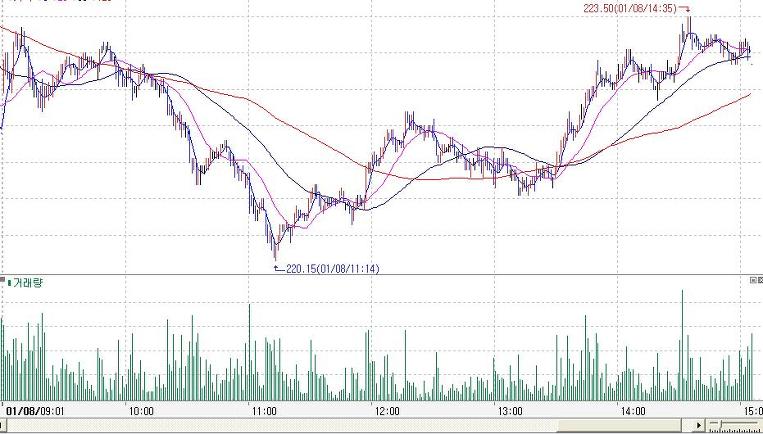Click the green 거래량 legend marker
Image resolution: width=763 pixels, height=434 pixels.
[x=5, y=283]
